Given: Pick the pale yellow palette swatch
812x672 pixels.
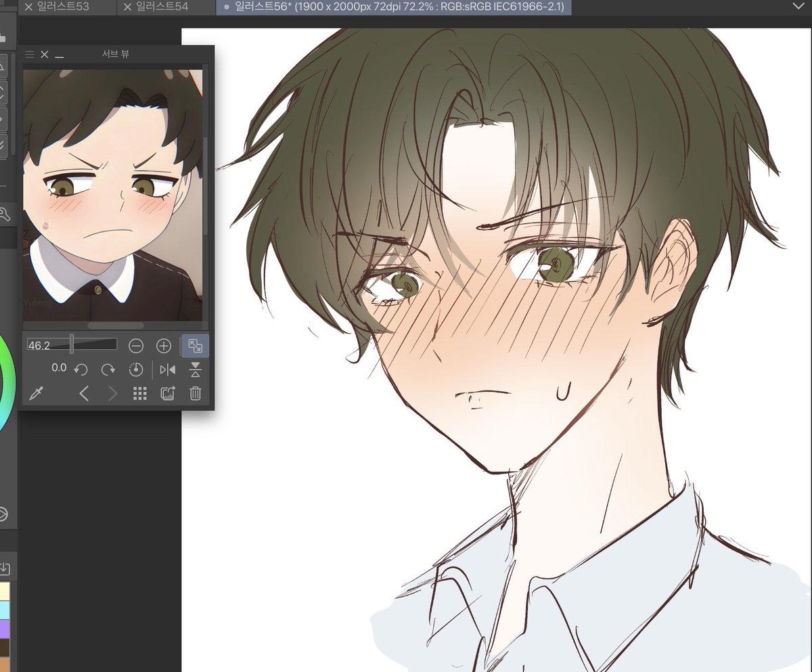Looking at the screenshot, I should click(5, 591).
